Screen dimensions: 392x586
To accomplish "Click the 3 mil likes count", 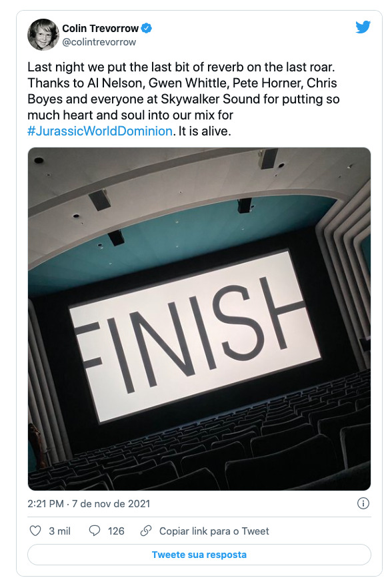I will [59, 531].
